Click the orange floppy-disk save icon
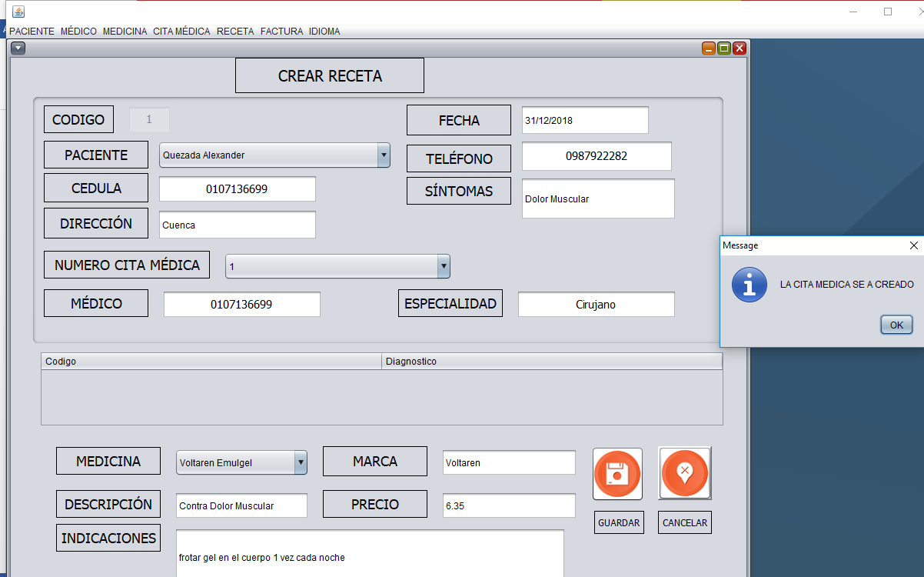The image size is (924, 577). click(x=617, y=474)
